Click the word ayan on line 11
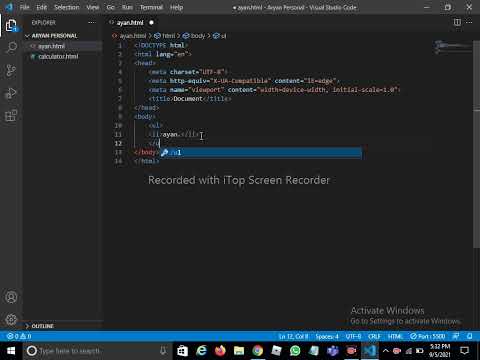The width and height of the screenshot is (480, 360). [x=170, y=135]
